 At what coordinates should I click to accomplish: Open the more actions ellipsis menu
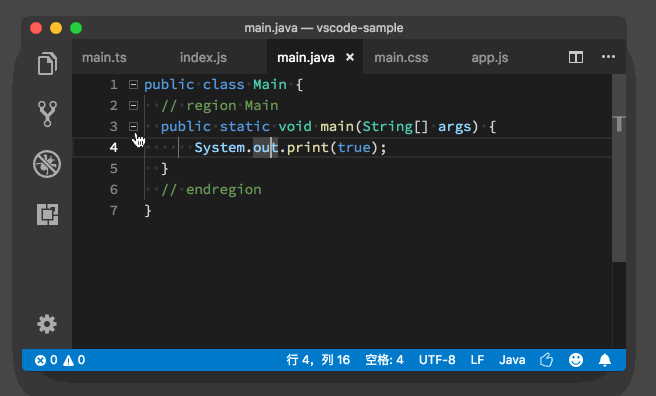pos(608,57)
